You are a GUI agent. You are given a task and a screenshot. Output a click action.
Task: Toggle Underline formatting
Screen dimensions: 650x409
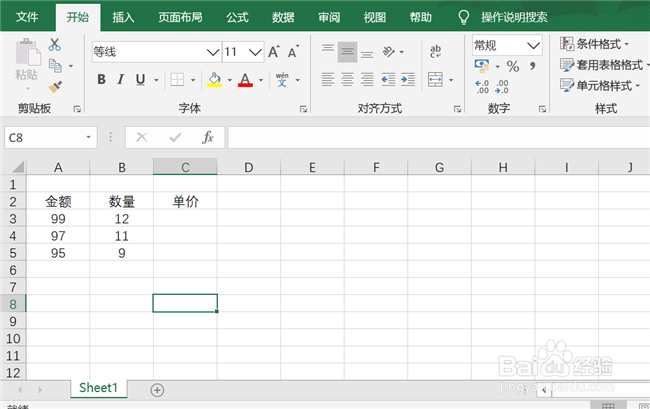click(x=141, y=79)
